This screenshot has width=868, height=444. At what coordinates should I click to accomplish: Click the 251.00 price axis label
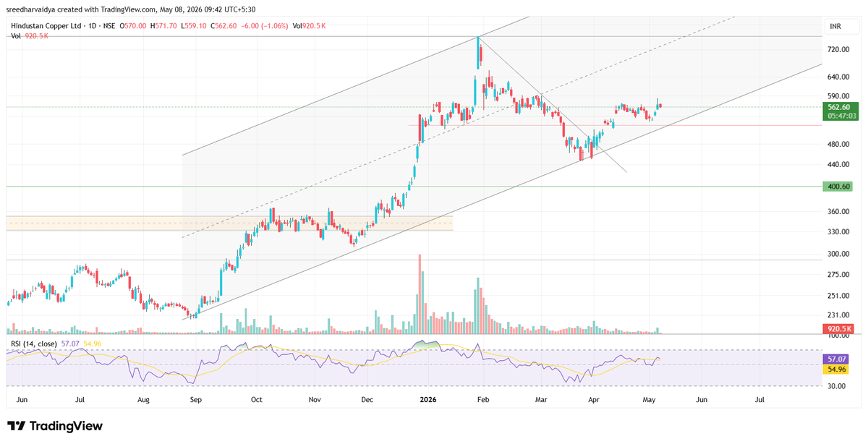pos(838,296)
